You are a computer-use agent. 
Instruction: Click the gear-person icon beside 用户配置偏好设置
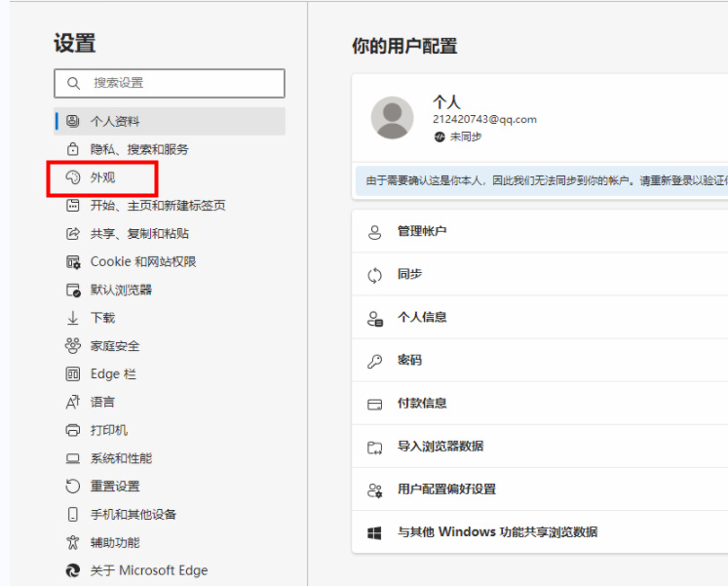coord(374,490)
